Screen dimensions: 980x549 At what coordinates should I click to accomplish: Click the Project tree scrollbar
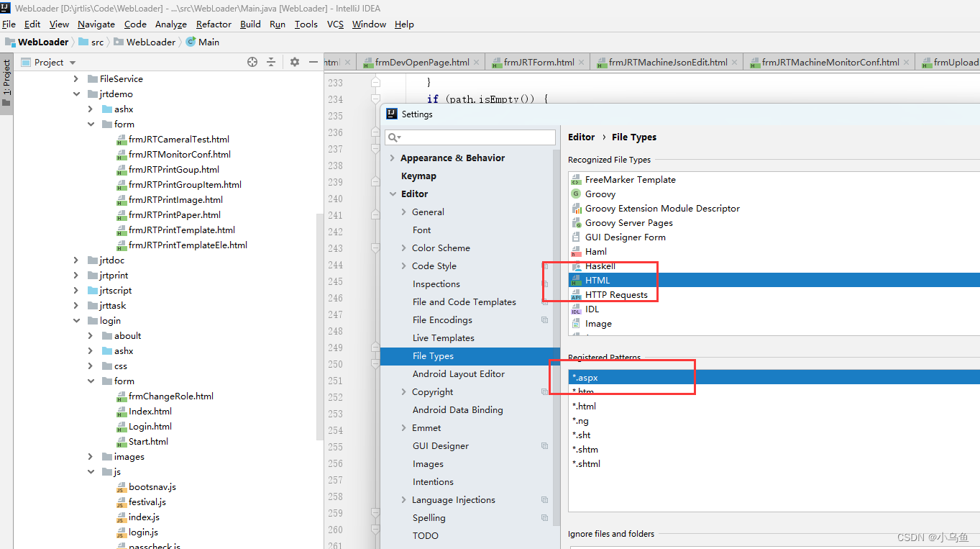point(320,327)
